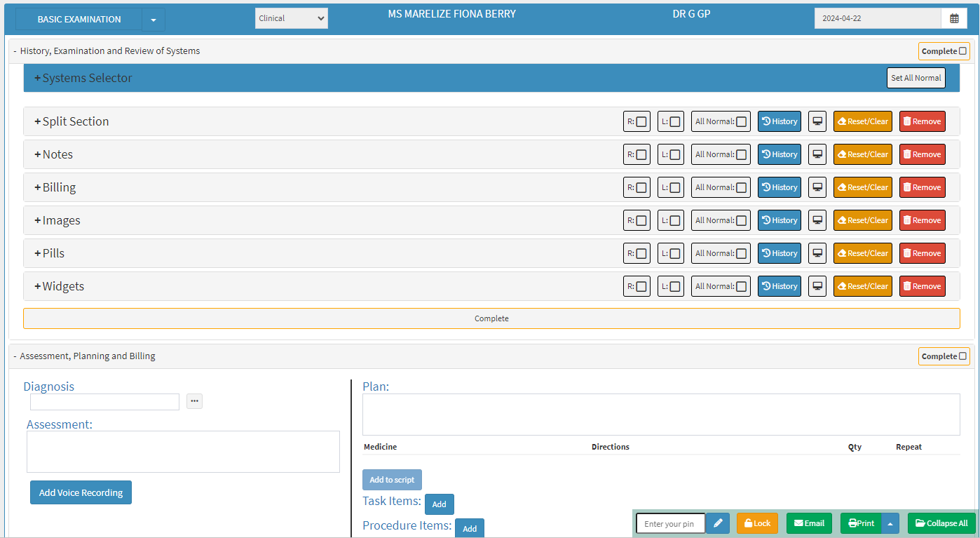
Task: Open the Clinical dropdown selector
Action: [x=291, y=19]
